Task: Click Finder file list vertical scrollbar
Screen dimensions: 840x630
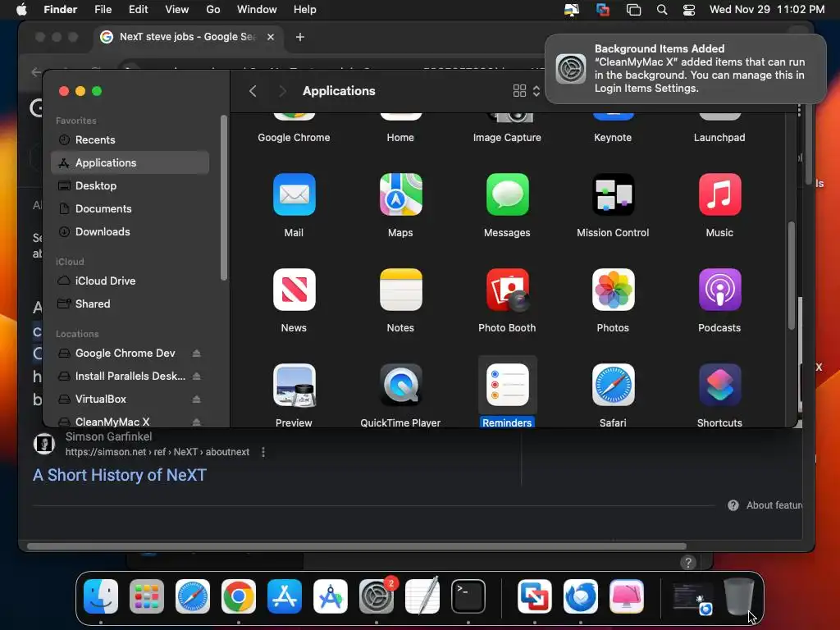Action: click(x=792, y=276)
